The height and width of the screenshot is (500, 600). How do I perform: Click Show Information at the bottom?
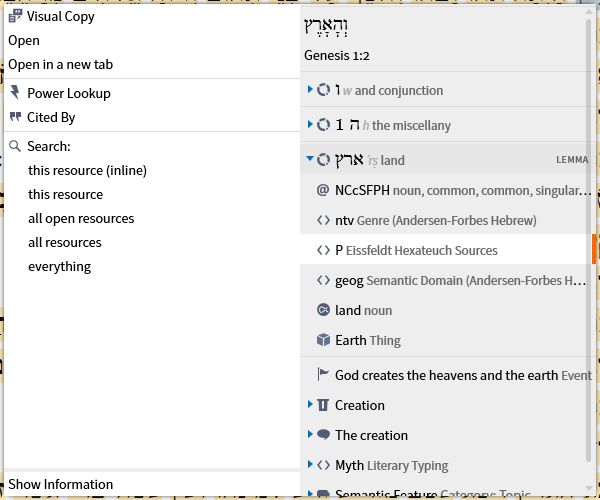(x=152, y=484)
